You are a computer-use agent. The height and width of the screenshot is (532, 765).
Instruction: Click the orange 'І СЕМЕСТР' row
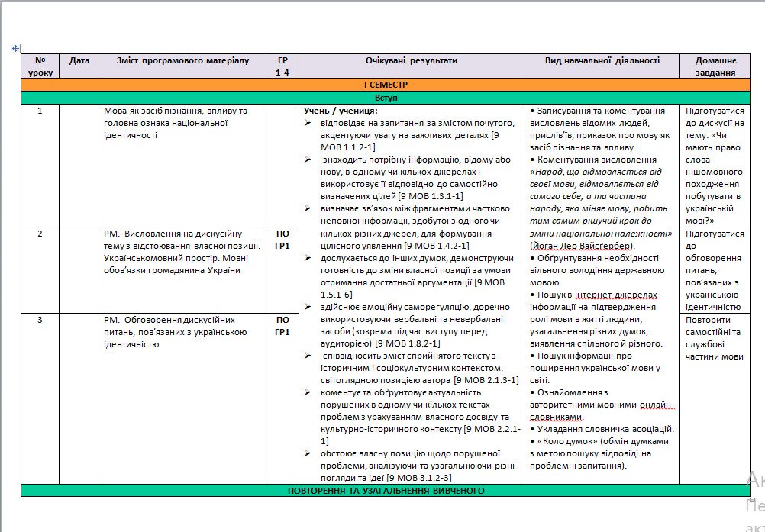386,85
